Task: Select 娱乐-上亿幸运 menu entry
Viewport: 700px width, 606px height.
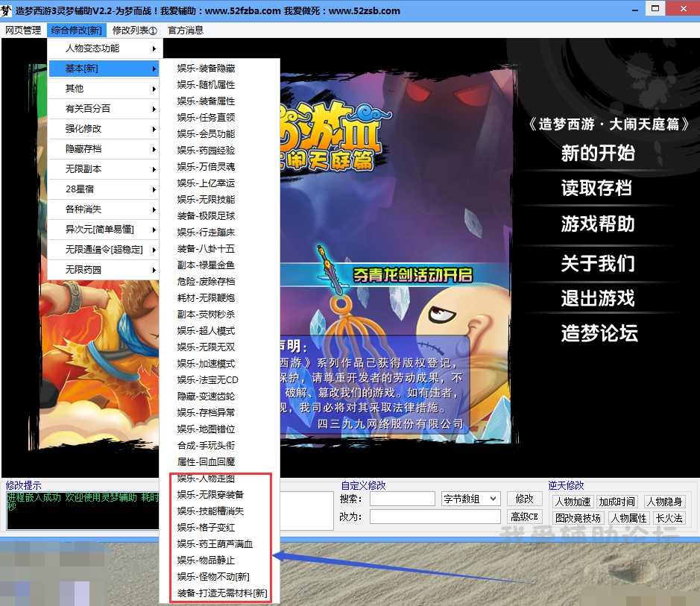Action: [220, 183]
